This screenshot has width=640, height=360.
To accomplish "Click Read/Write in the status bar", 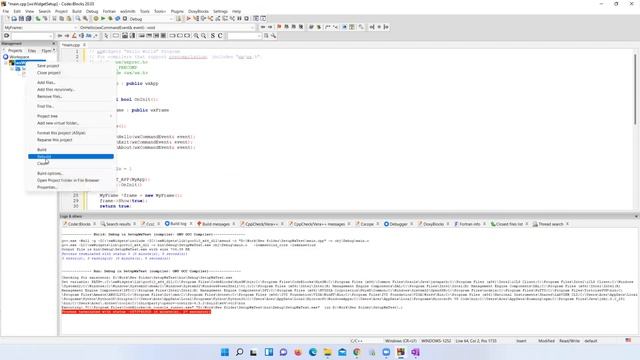I will point(569,341).
